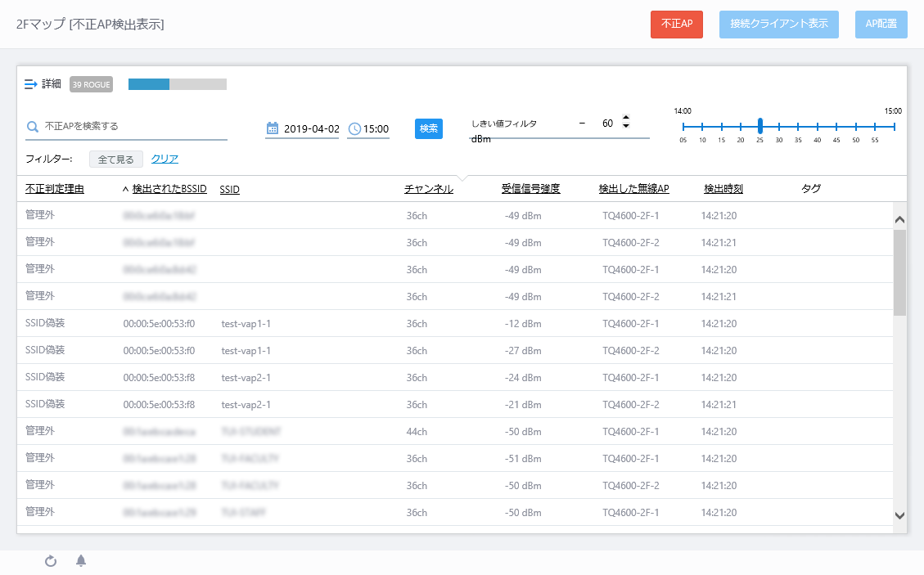Select the 全て見る filter button

pyautogui.click(x=116, y=159)
